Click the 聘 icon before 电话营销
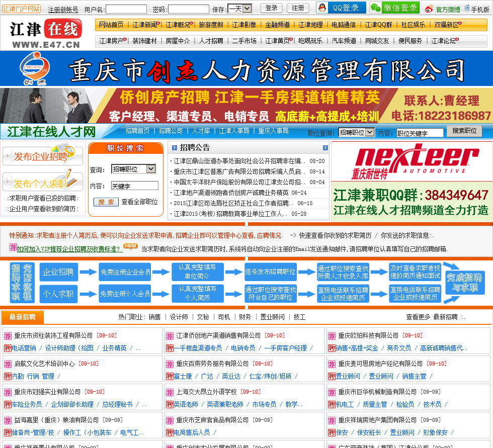This screenshot has height=448, width=493. (8, 348)
